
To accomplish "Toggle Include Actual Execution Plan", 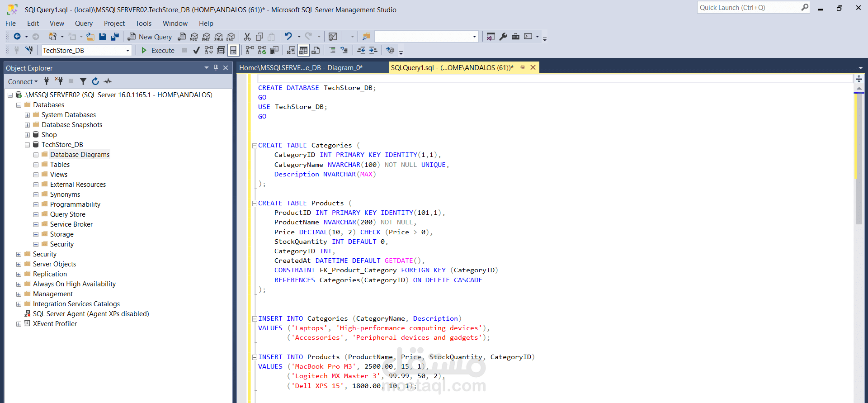I will [250, 50].
